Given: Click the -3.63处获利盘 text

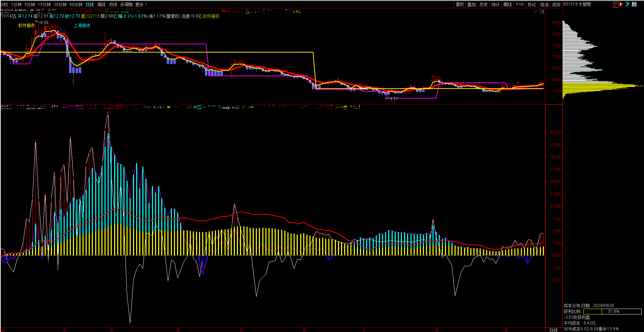Looking at the screenshot, I should (x=577, y=317).
